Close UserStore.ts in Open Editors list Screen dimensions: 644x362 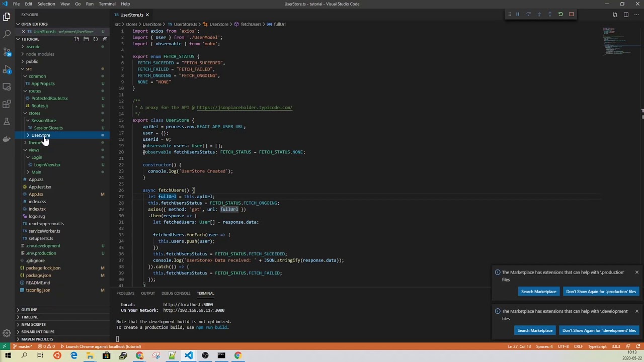(23, 32)
